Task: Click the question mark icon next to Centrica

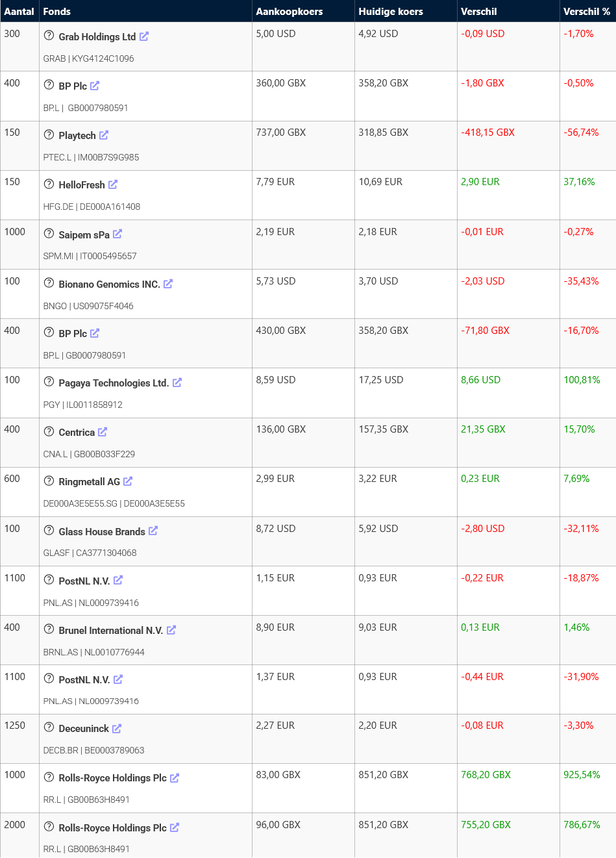Action: tap(49, 431)
